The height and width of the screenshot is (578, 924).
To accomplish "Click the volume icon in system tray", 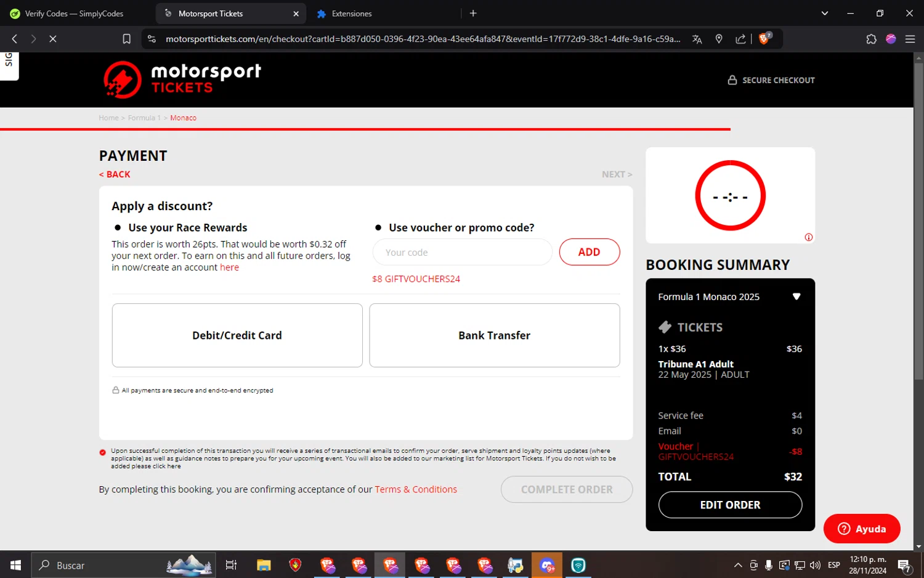I will click(x=815, y=565).
